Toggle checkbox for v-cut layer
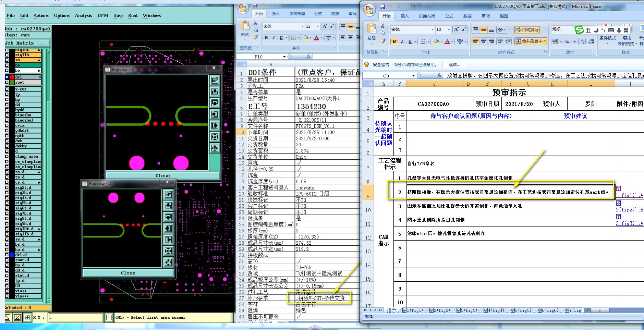The width and height of the screenshot is (644, 330). [x=7, y=89]
